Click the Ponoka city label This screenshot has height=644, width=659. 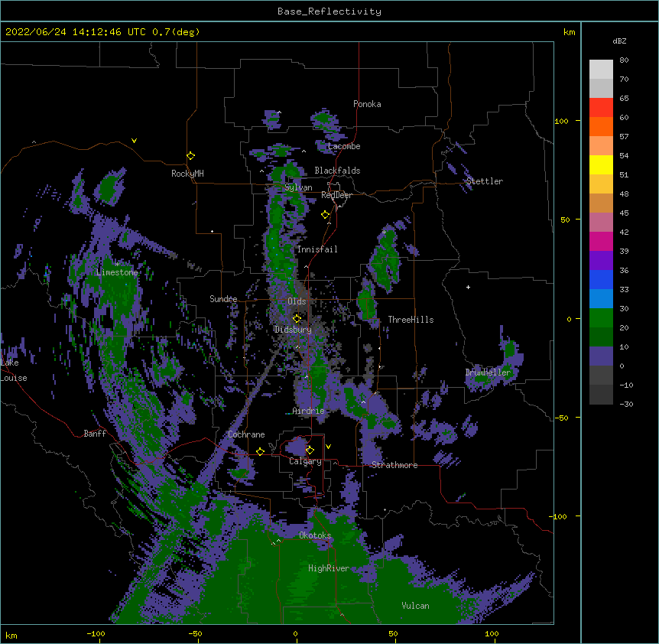pos(367,104)
